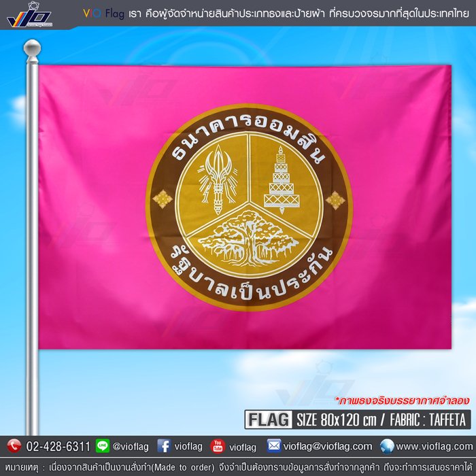Click the globe website icon
The height and width of the screenshot is (476, 476).
(x=387, y=446)
